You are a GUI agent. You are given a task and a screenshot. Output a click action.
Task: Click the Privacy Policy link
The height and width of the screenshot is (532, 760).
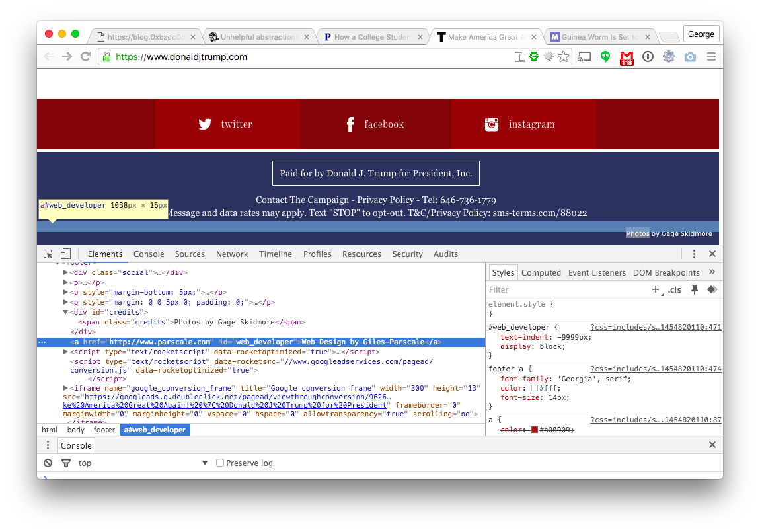385,200
